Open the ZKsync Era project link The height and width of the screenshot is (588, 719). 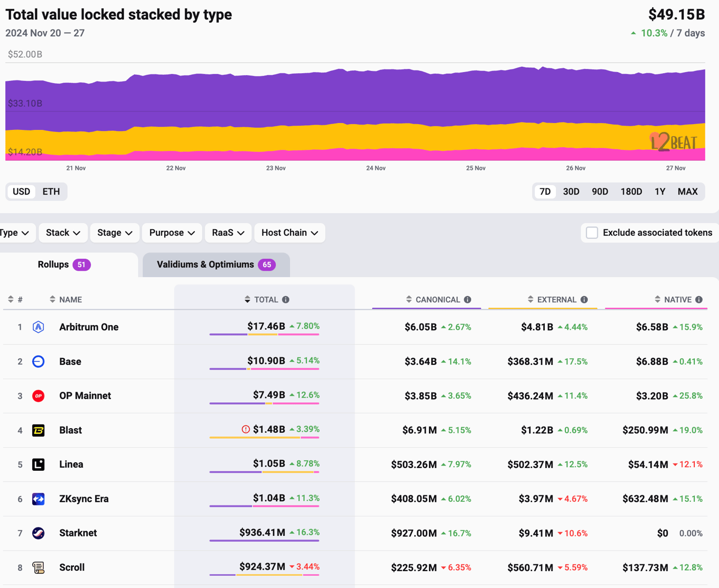[84, 499]
